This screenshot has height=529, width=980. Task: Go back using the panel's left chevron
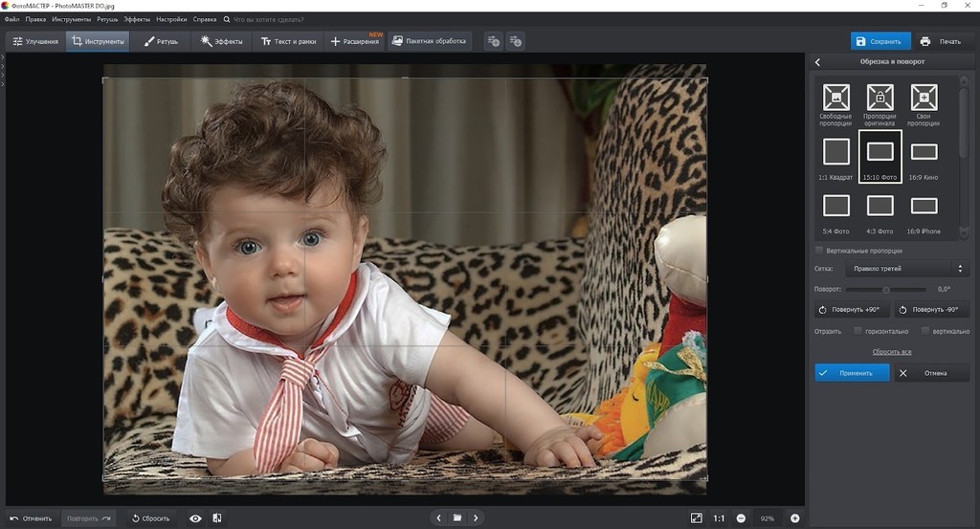[818, 62]
